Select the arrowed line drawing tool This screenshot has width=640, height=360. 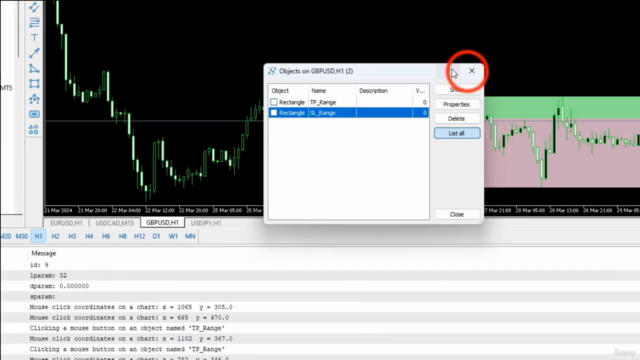coord(34,53)
